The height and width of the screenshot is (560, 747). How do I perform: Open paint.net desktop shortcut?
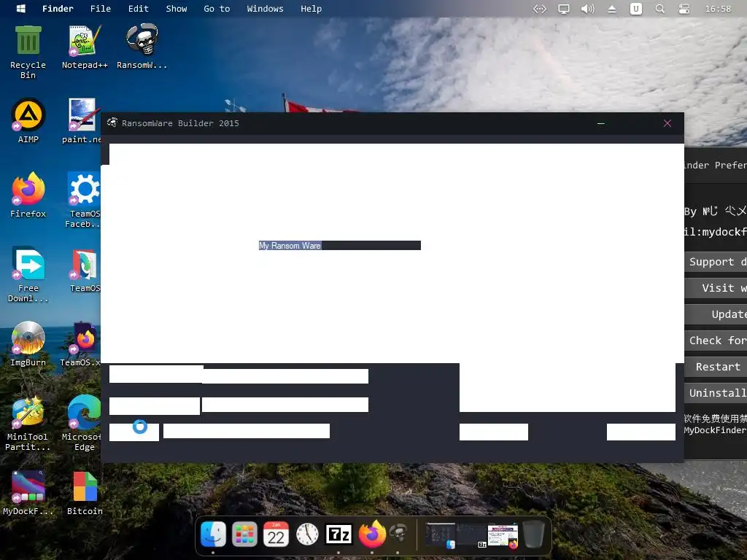[82, 121]
